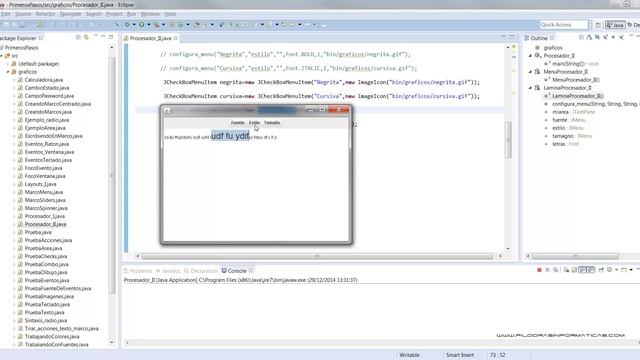
Task: Open Estilo menu in the Java app window
Action: coord(254,122)
